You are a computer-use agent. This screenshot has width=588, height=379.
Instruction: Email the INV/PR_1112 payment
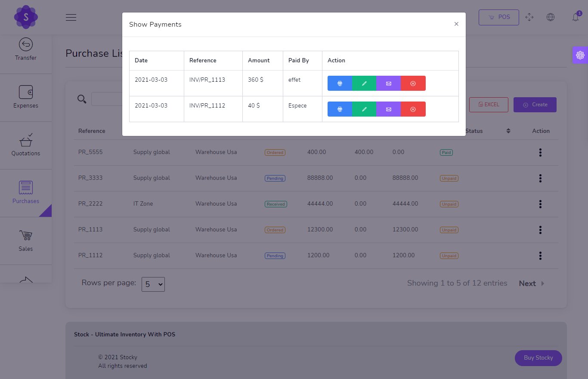click(x=389, y=109)
